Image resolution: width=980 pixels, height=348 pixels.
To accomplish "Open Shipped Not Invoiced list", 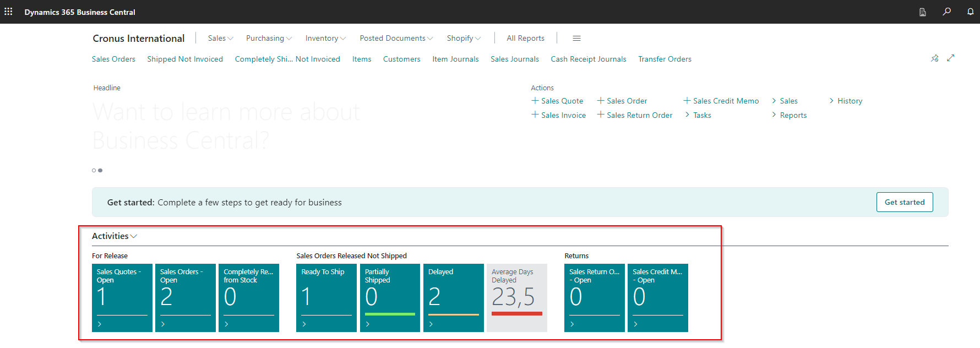I will (x=185, y=59).
